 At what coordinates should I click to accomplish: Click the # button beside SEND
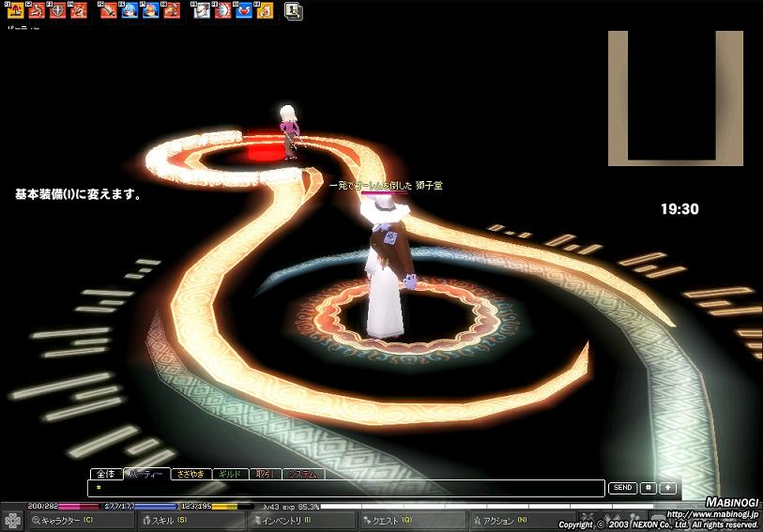tap(649, 488)
